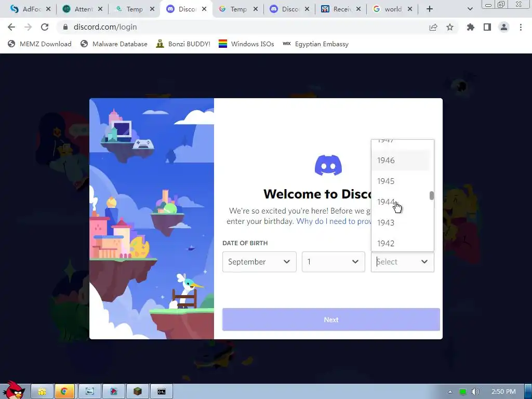Viewport: 532px width, 399px height.
Task: Open the Malware Database bookmark
Action: pyautogui.click(x=114, y=44)
